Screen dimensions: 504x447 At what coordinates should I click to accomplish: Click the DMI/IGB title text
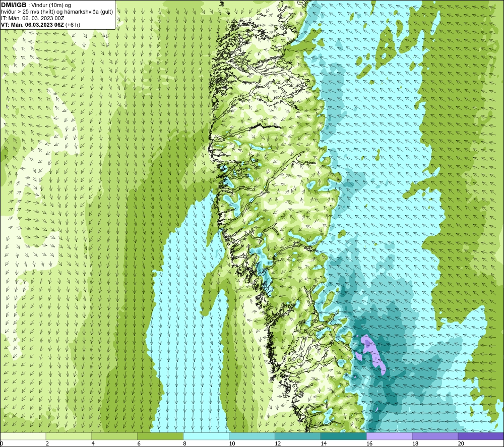coord(14,5)
